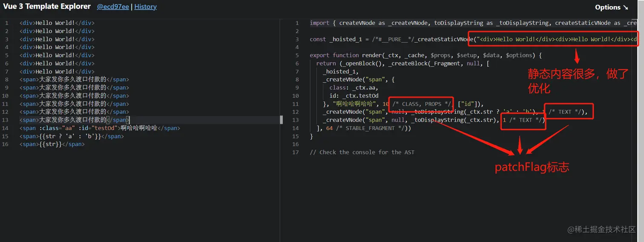Open the @ecd97ee commit link

click(113, 7)
